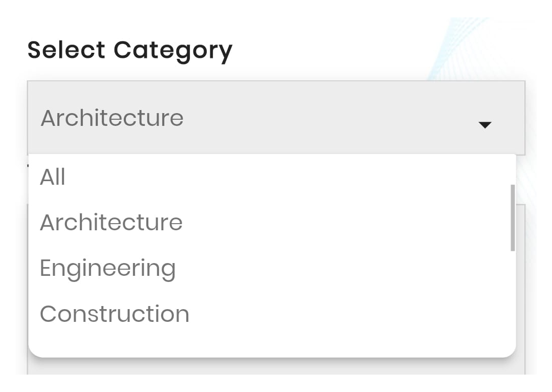Select the Engineering category option
This screenshot has width=552, height=392.
[108, 267]
